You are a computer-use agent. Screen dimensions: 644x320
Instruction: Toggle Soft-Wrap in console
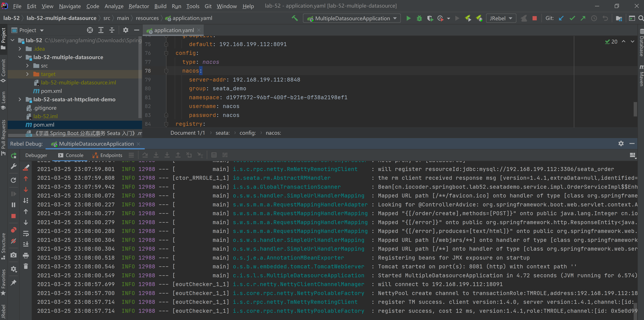point(26,233)
